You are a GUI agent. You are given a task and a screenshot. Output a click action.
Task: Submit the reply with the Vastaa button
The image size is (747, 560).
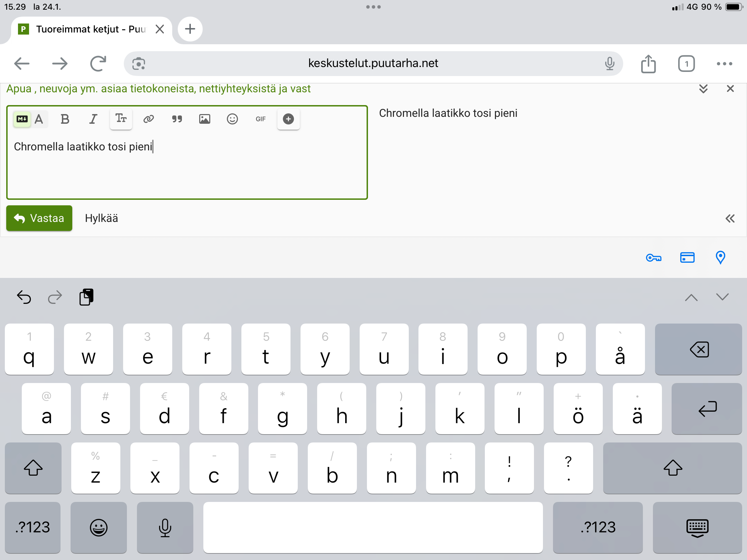click(x=39, y=218)
